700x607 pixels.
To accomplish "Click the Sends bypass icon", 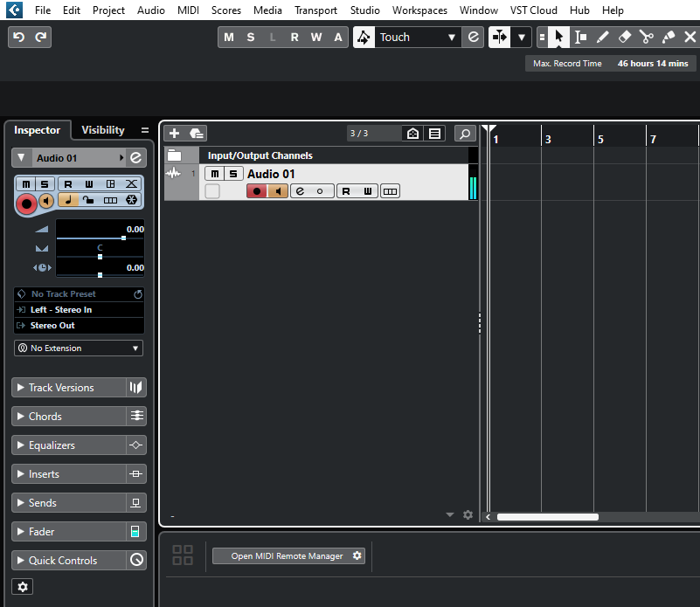I will tap(135, 502).
